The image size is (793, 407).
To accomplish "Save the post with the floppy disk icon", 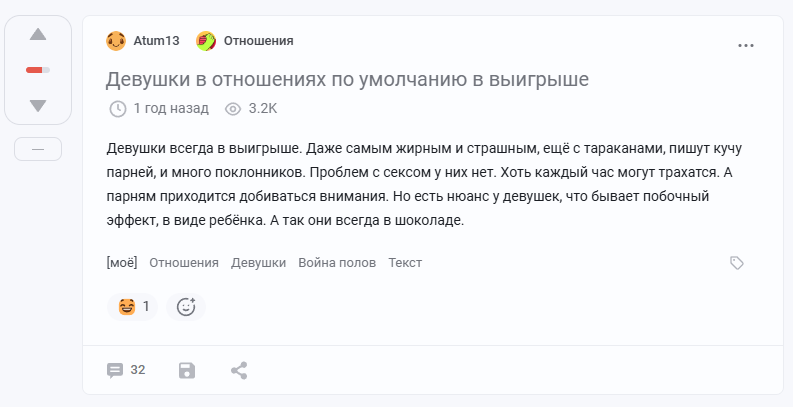I will [x=187, y=371].
